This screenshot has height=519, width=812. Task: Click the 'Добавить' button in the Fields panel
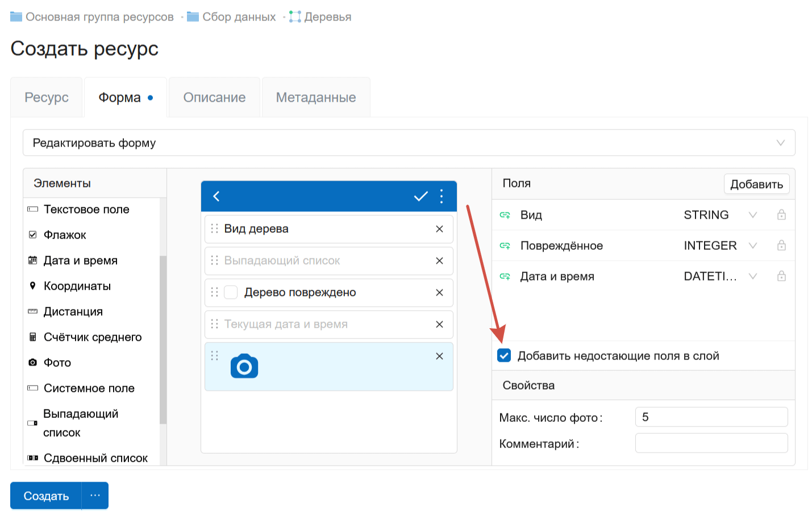point(756,184)
